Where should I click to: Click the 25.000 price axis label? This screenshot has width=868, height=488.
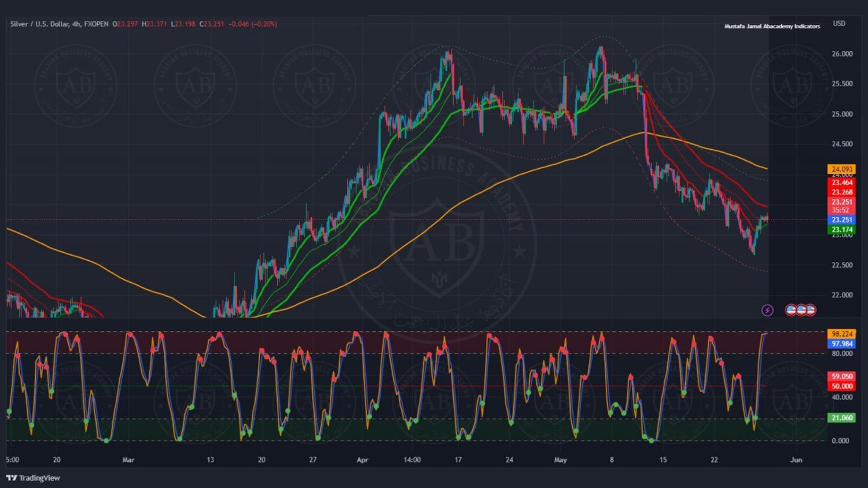click(842, 114)
